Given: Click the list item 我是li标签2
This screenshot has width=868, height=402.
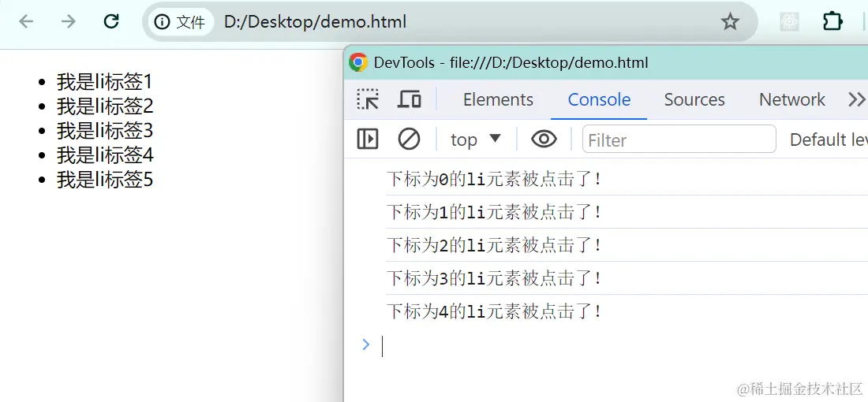Looking at the screenshot, I should (105, 106).
